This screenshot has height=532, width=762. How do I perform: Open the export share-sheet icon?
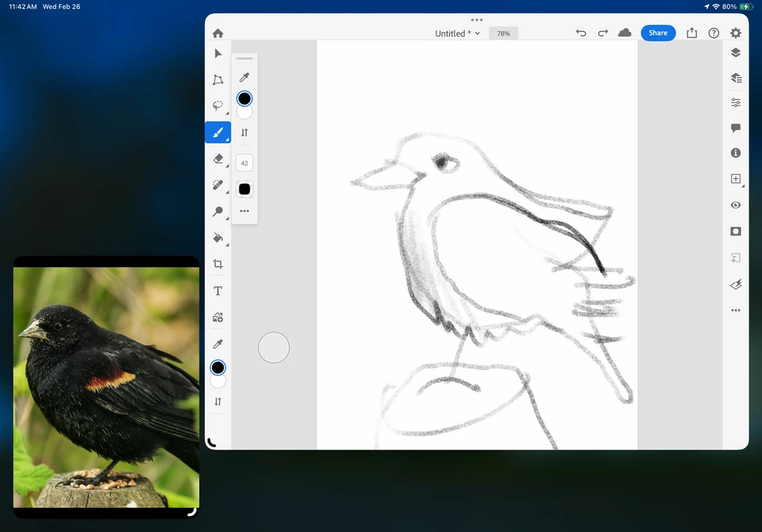pyautogui.click(x=692, y=33)
